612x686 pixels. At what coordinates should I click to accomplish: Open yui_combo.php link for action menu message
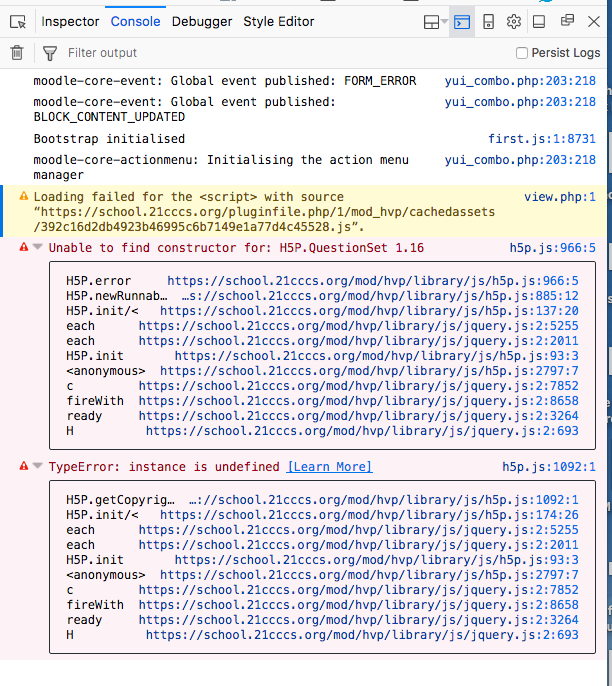click(520, 160)
